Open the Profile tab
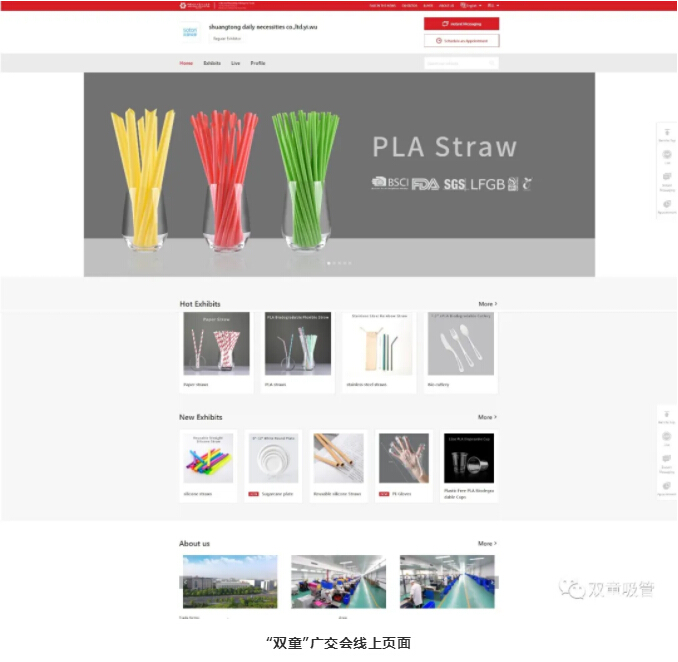The image size is (678, 662). click(258, 63)
